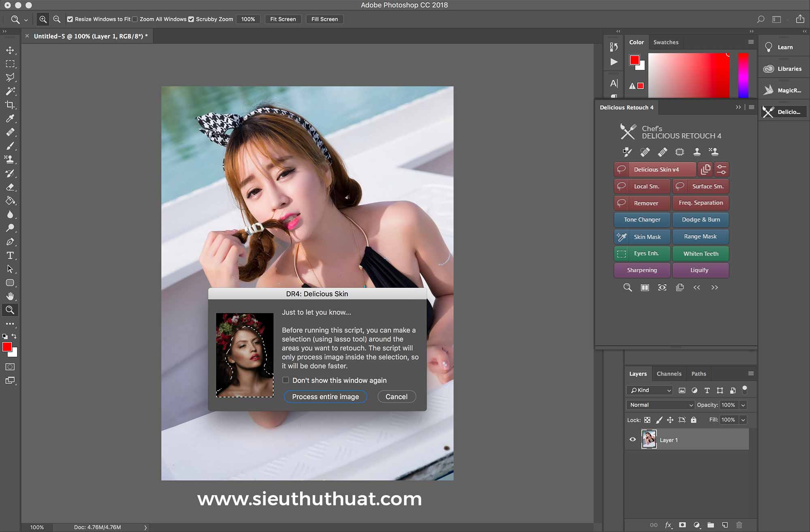810x532 pixels.
Task: Click the Dodge & Burn button
Action: pyautogui.click(x=701, y=219)
